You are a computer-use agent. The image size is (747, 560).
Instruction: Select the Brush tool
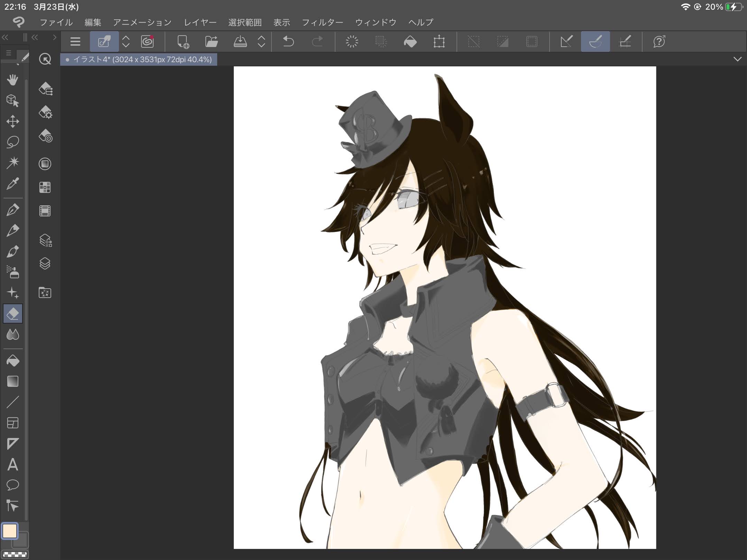13,251
